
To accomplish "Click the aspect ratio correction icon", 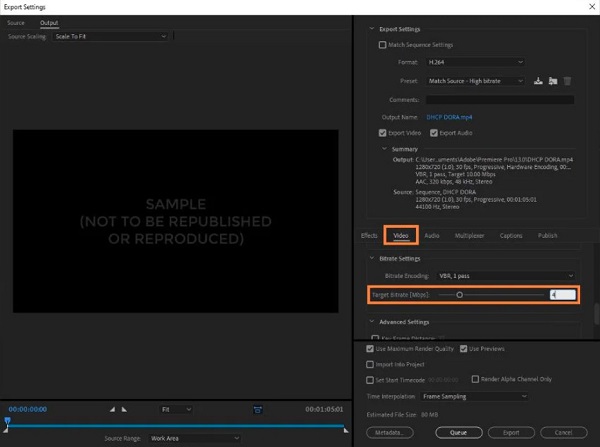I will pyautogui.click(x=258, y=410).
